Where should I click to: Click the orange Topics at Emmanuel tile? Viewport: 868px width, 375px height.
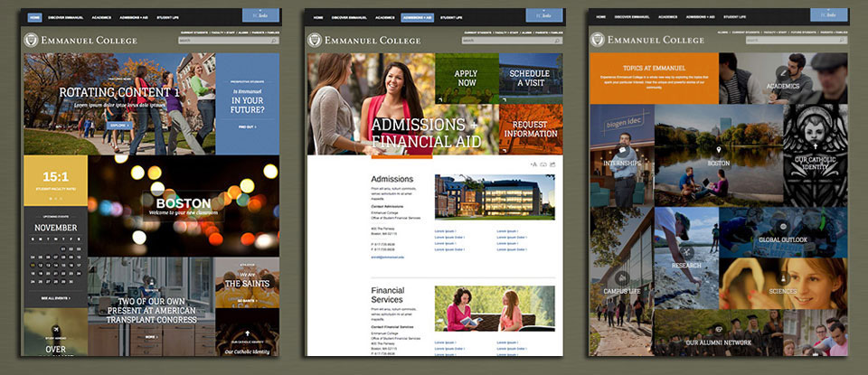[x=654, y=79]
